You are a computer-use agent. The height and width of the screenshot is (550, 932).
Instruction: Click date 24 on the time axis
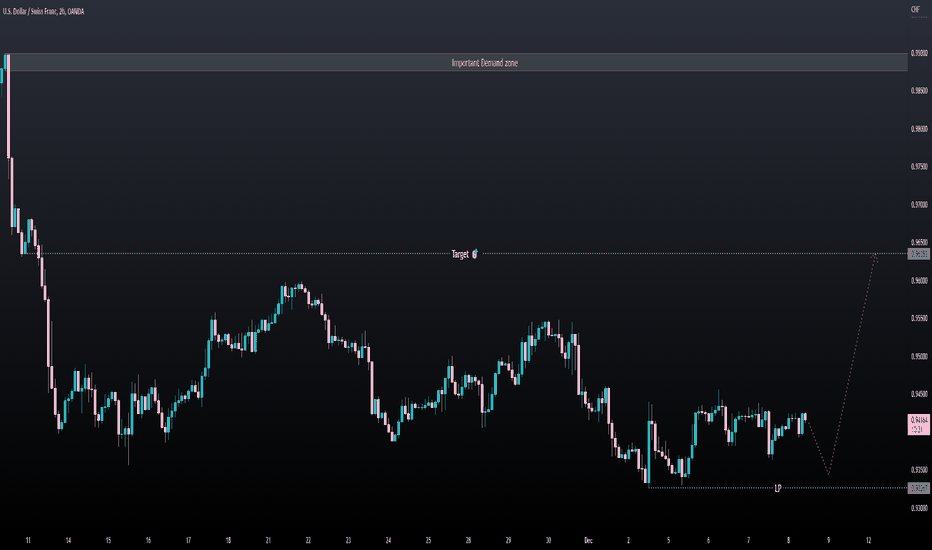click(388, 540)
